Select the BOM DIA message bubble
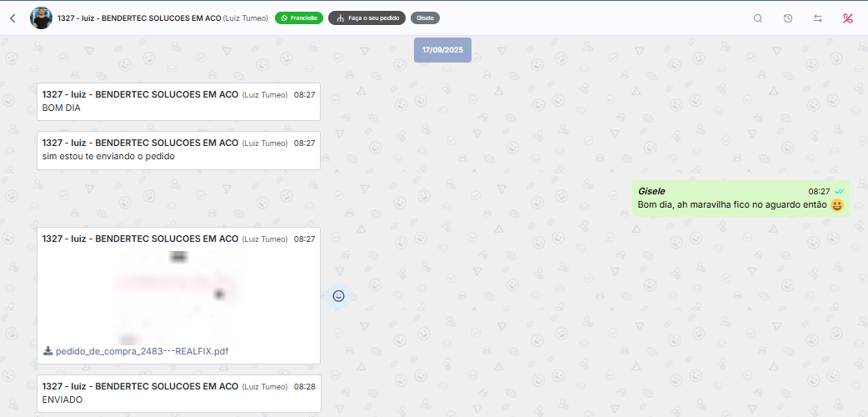The width and height of the screenshot is (868, 417). pyautogui.click(x=179, y=102)
